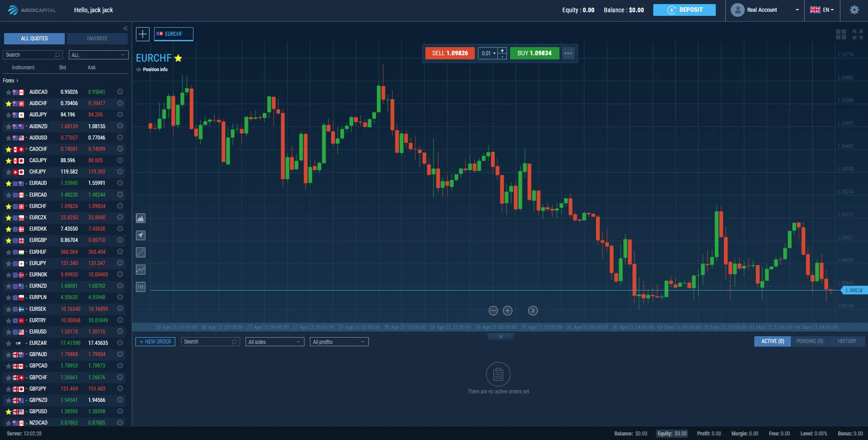The height and width of the screenshot is (440, 868).
Task: Change the language from EN
Action: point(822,10)
